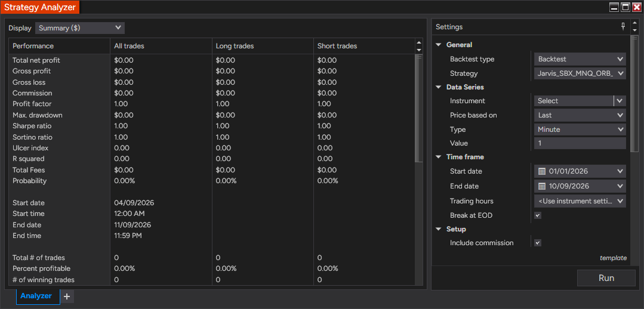
Task: Click Settings panel scroll up arrow
Action: click(634, 23)
